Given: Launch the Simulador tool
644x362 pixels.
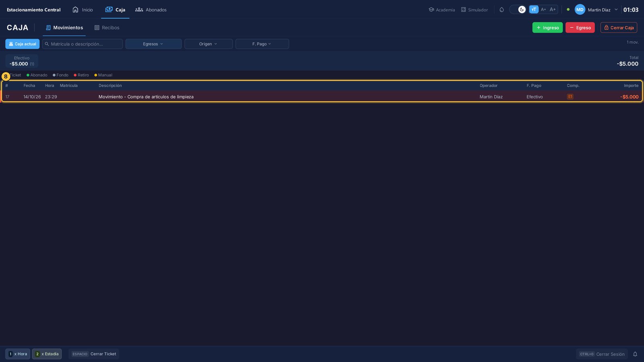Looking at the screenshot, I should click(475, 10).
